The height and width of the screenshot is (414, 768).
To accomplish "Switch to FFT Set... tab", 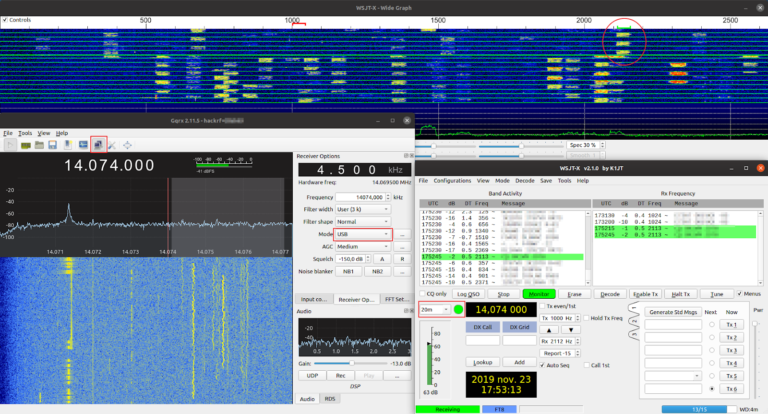I will (x=396, y=299).
